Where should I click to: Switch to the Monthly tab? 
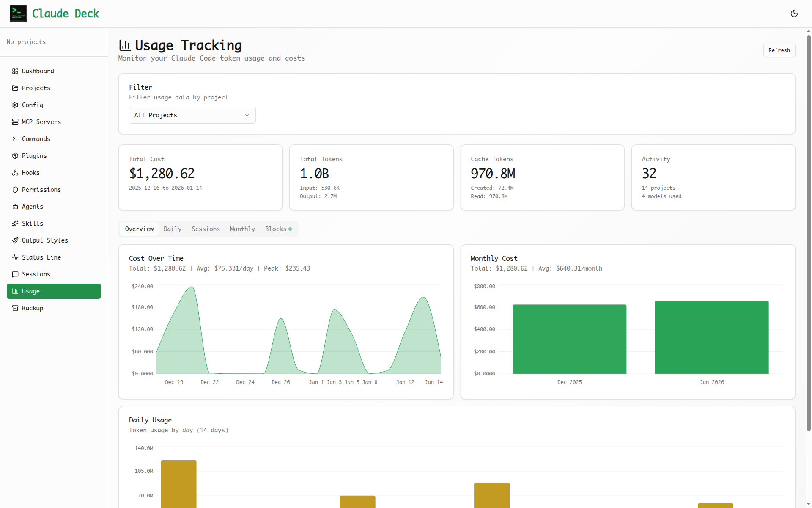click(242, 229)
